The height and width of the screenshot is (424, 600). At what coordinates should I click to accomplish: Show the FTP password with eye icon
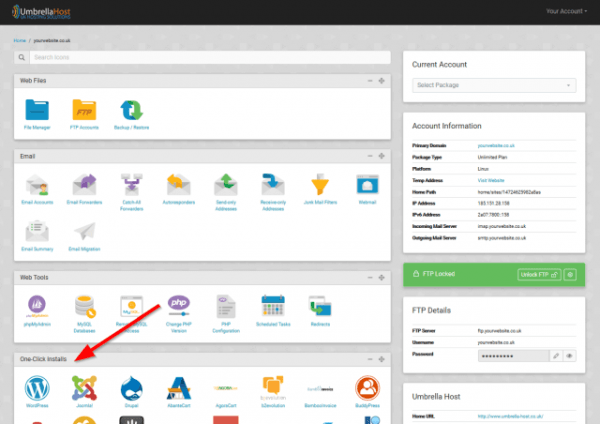point(570,355)
